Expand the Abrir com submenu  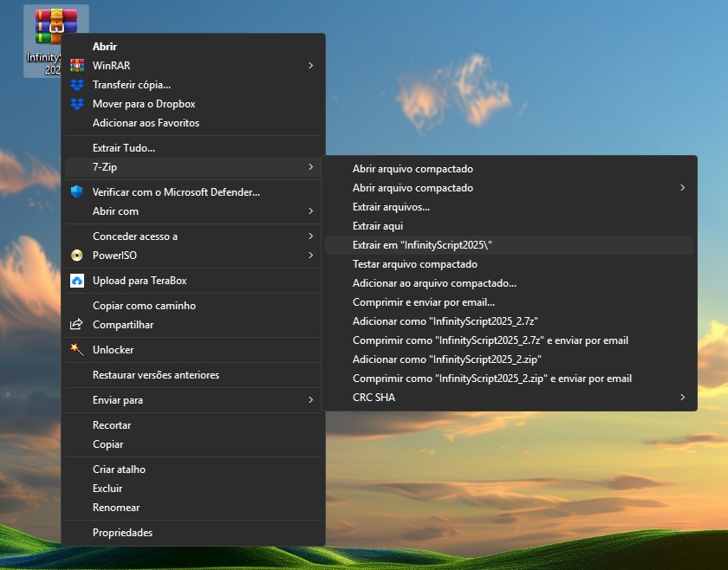click(x=310, y=211)
